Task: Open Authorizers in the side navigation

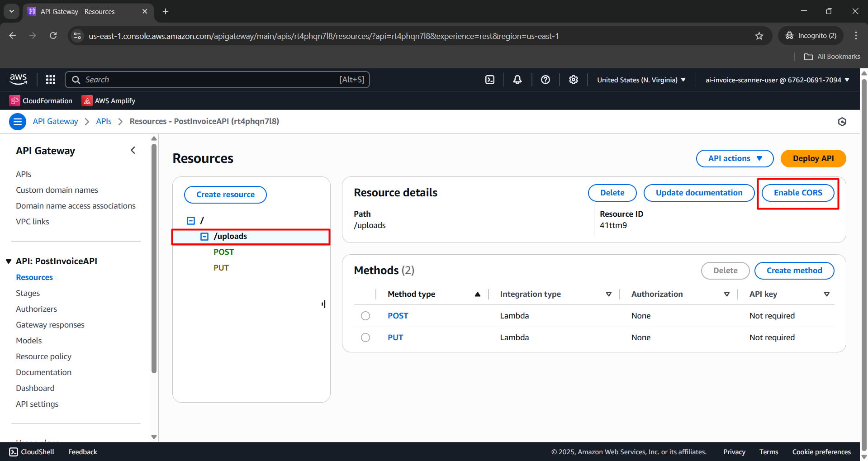Action: [x=37, y=309]
